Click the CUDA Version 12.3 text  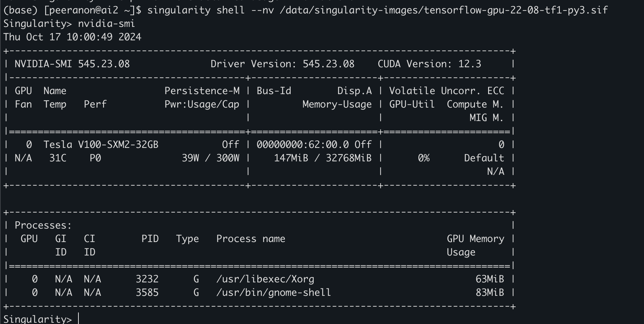(x=429, y=64)
